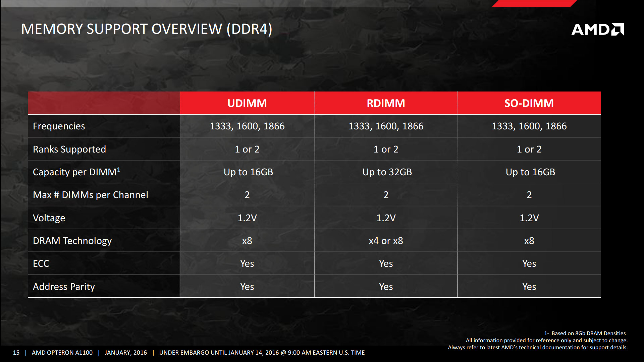Click the RDIMM Up to 32GB cell

[387, 172]
